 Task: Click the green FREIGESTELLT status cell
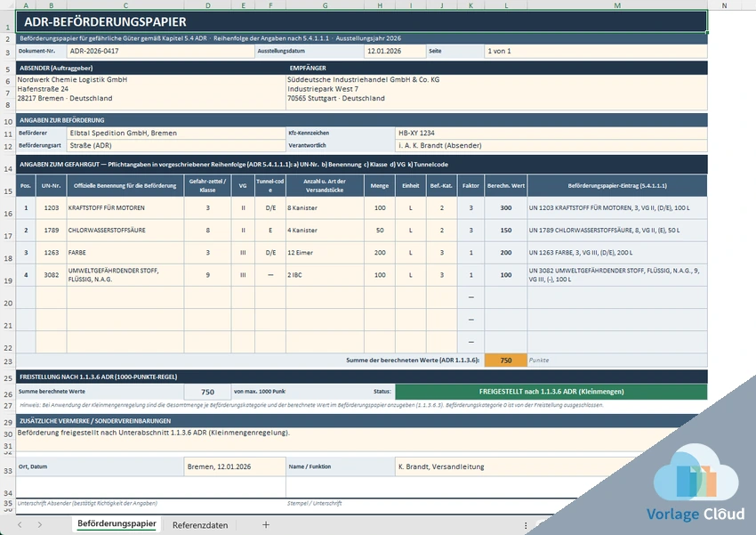coord(551,392)
